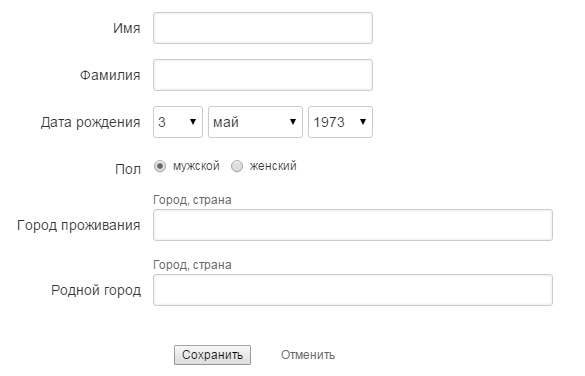Open the year dropdown showing 1973
Viewport: 585px width, 376px height.
(340, 122)
